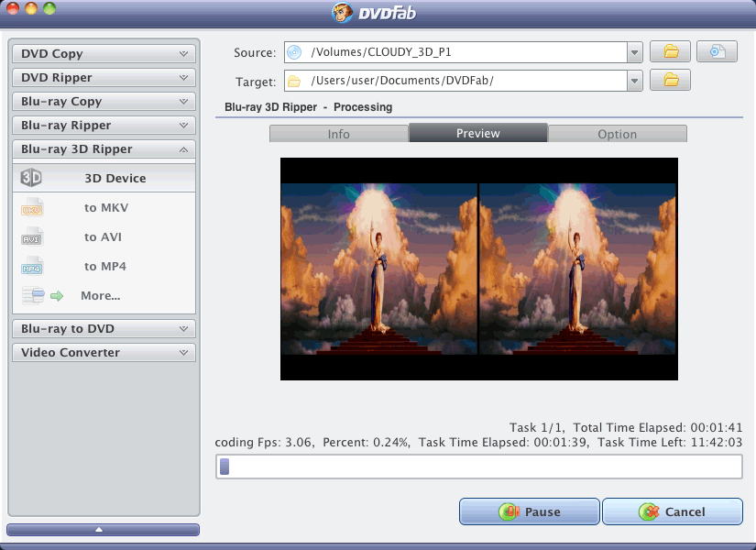Pause the ripping task

[530, 511]
